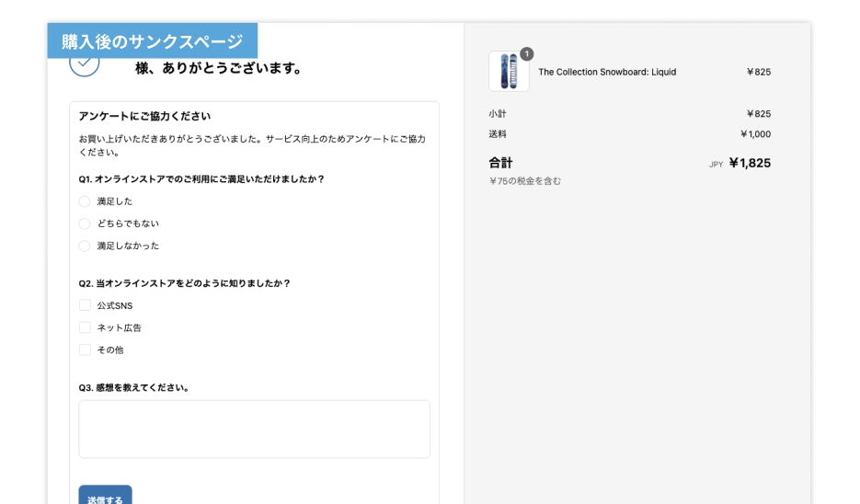This screenshot has width=860, height=504.
Task: Click the snowboard product thumbnail
Action: 509,72
